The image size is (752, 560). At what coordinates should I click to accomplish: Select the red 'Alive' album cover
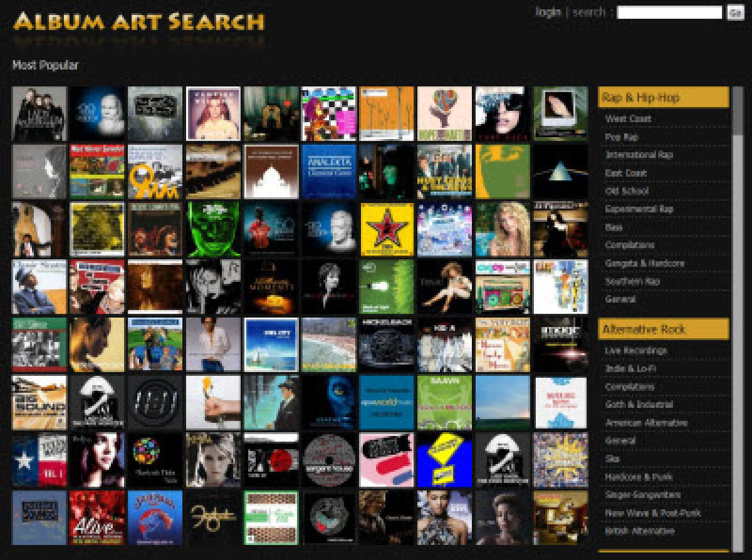coord(98,517)
